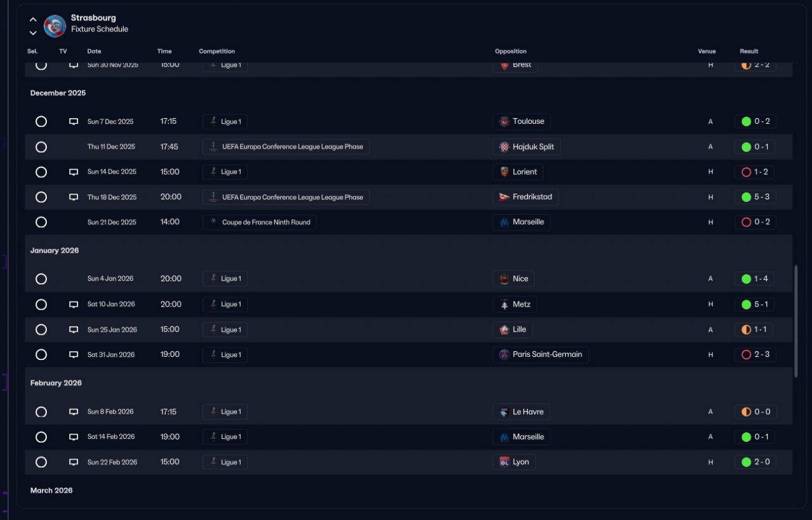Click the Lyon club badge
This screenshot has height=520, width=812.
pyautogui.click(x=504, y=462)
